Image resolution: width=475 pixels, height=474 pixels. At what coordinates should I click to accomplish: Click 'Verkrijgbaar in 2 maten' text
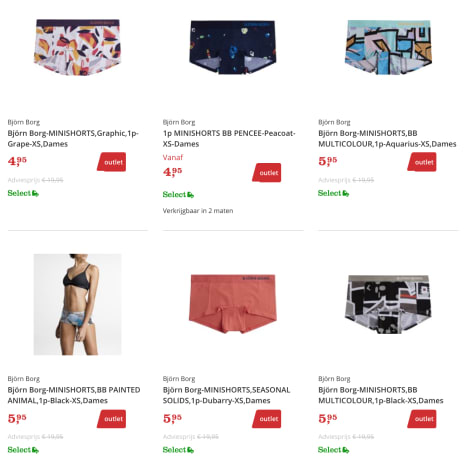198,211
